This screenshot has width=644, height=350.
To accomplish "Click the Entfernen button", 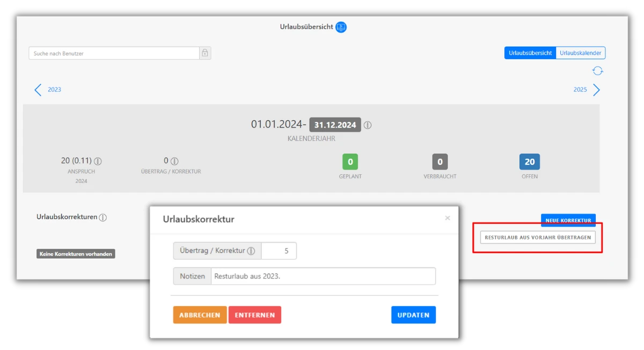I will (x=255, y=315).
